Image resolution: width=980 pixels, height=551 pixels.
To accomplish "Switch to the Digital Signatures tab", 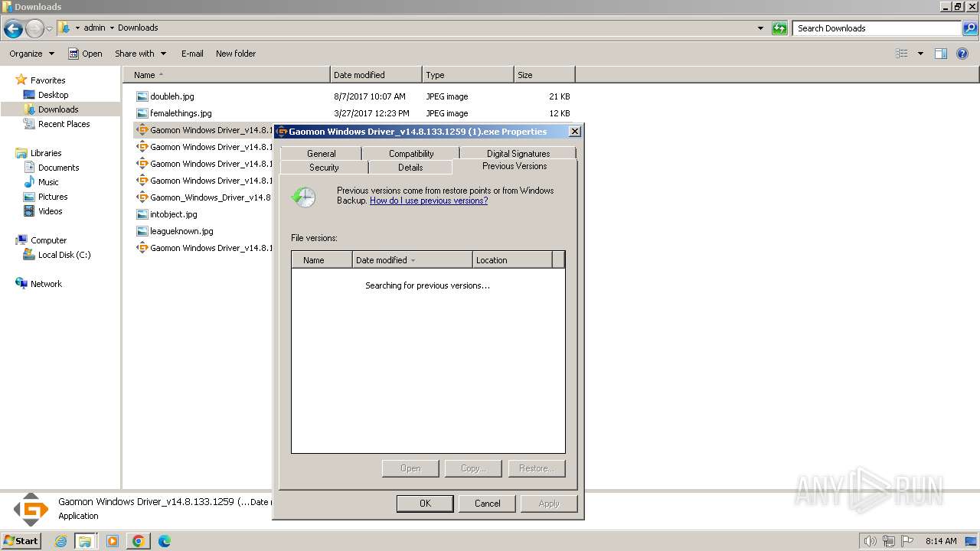I will click(518, 154).
